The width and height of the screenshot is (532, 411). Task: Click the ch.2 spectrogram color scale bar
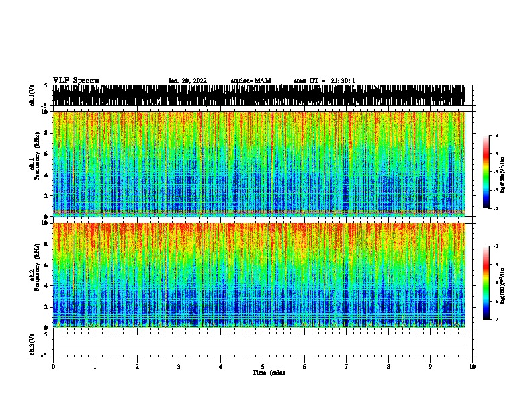(x=486, y=283)
